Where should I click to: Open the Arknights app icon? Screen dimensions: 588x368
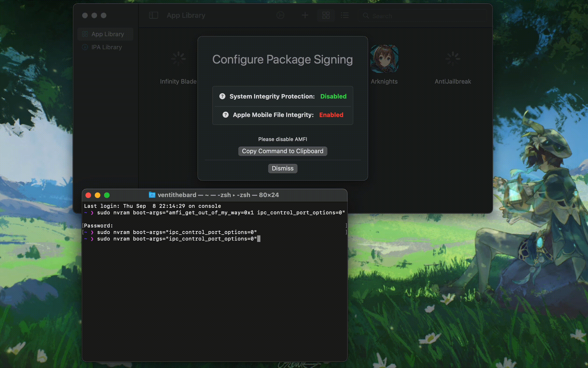click(384, 59)
